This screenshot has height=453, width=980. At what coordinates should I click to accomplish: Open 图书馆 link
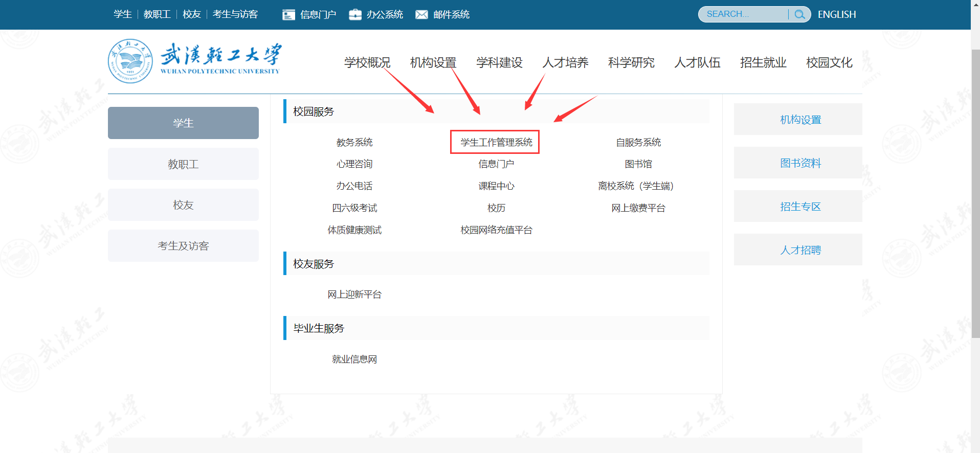coord(638,164)
